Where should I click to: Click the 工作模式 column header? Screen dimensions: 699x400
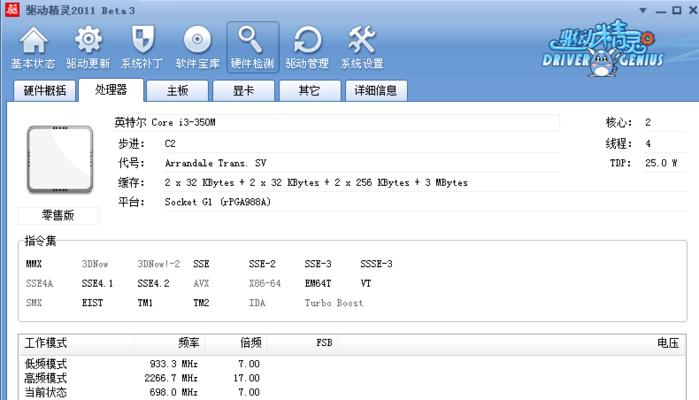[x=76, y=343]
